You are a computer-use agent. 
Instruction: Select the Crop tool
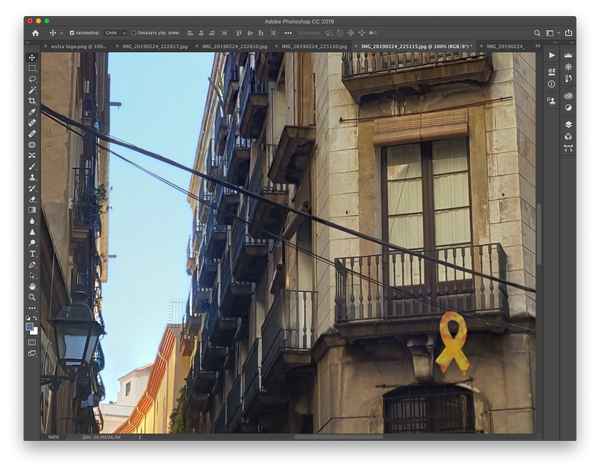click(32, 101)
